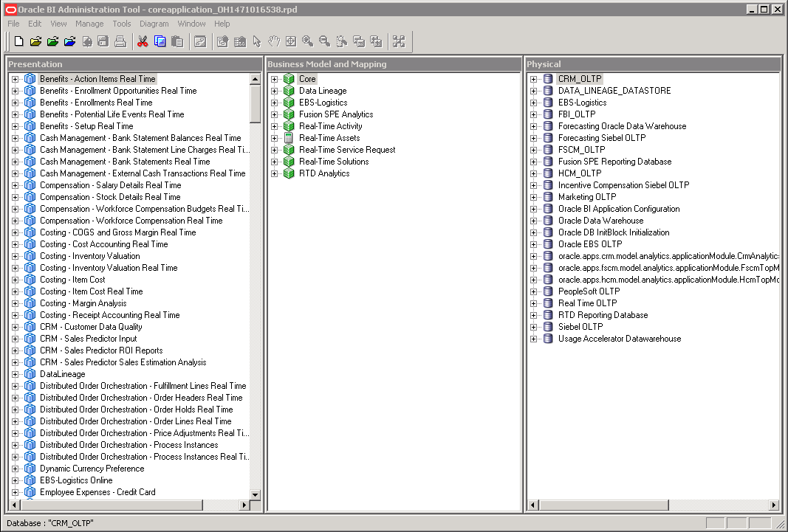Click the New repository toolbar icon

[x=18, y=41]
